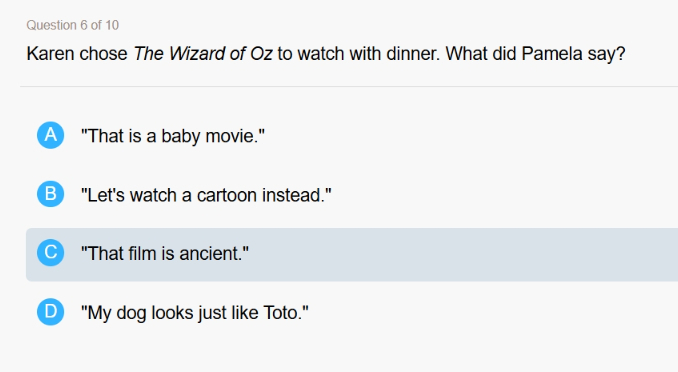Click the highlighted gray row of option C
Screen dimensions: 678x372
click(x=352, y=255)
